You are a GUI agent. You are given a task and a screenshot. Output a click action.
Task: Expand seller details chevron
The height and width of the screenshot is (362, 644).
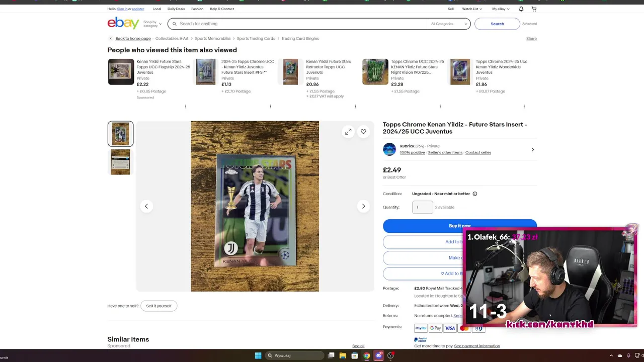tap(533, 149)
